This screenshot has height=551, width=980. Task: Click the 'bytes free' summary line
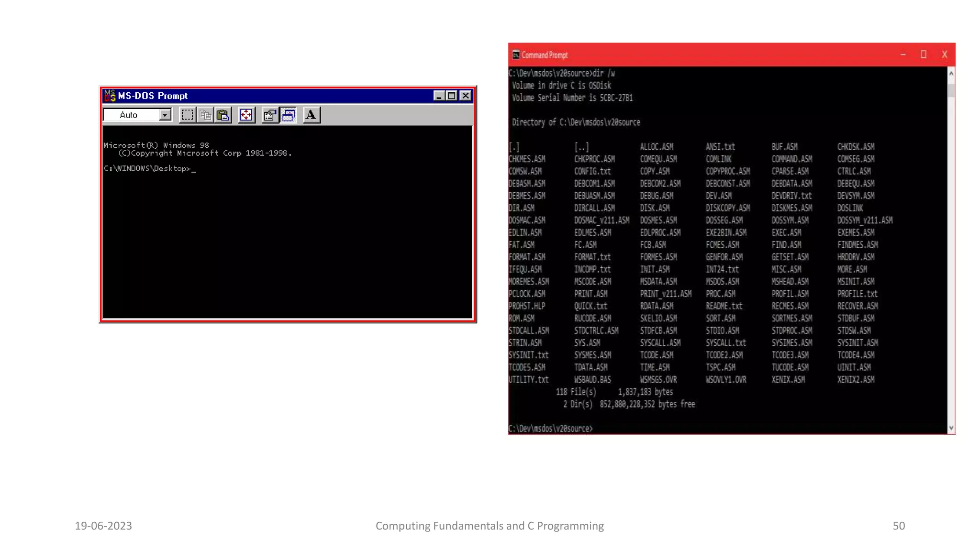pyautogui.click(x=629, y=405)
